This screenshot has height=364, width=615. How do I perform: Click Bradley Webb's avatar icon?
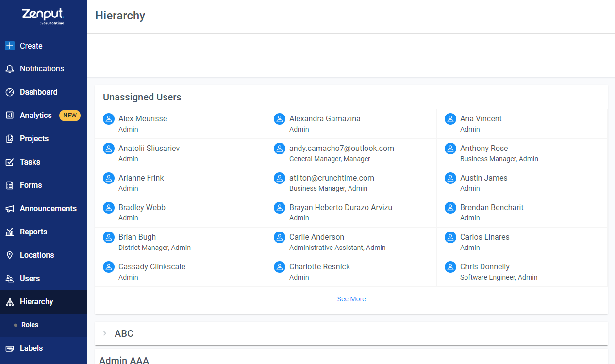click(109, 208)
